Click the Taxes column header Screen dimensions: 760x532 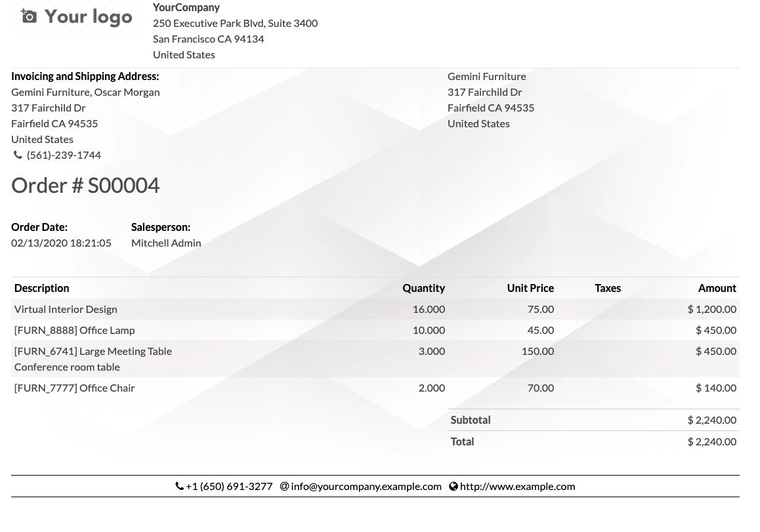pos(608,288)
